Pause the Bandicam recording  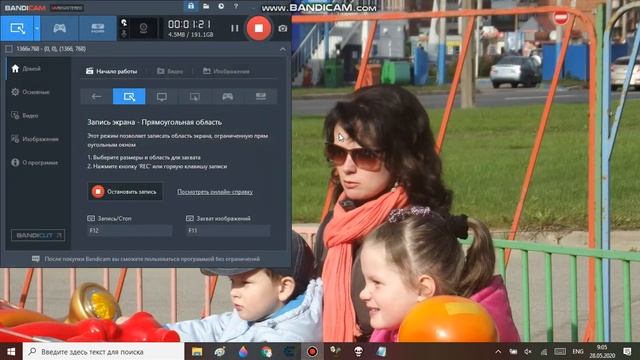click(x=234, y=28)
